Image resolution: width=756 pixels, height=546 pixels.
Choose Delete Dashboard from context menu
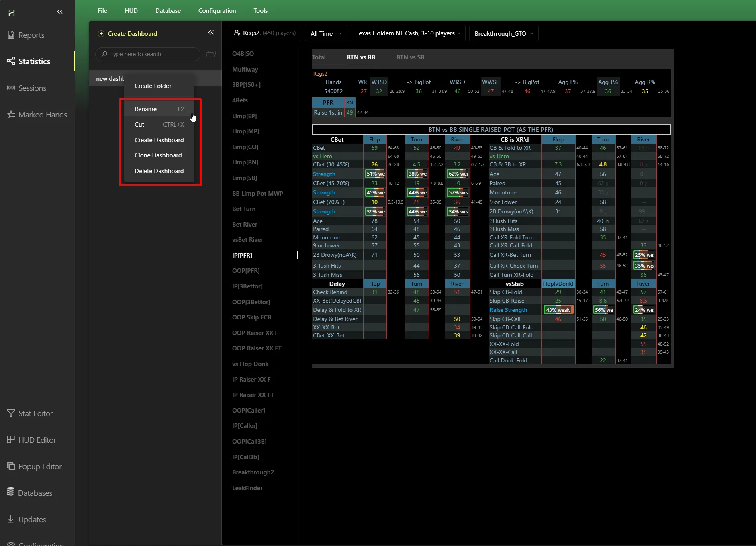[x=159, y=171]
